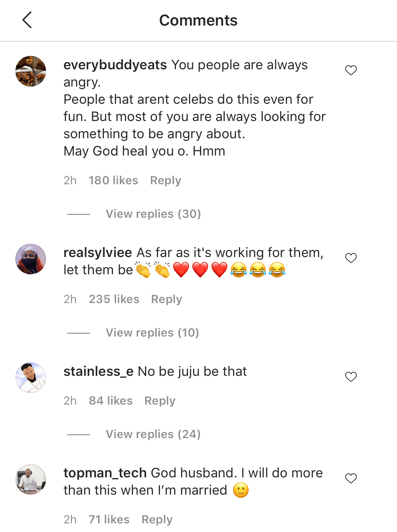
Task: View the 180 likes list
Action: pyautogui.click(x=113, y=180)
